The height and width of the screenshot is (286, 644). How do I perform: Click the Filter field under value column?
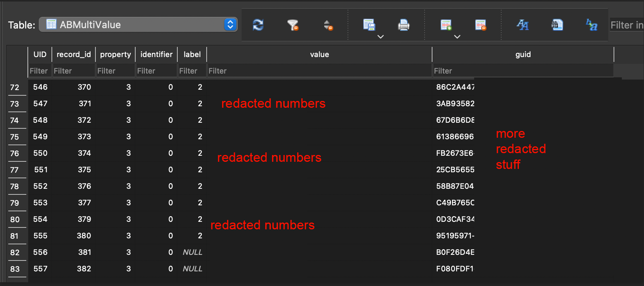[319, 71]
